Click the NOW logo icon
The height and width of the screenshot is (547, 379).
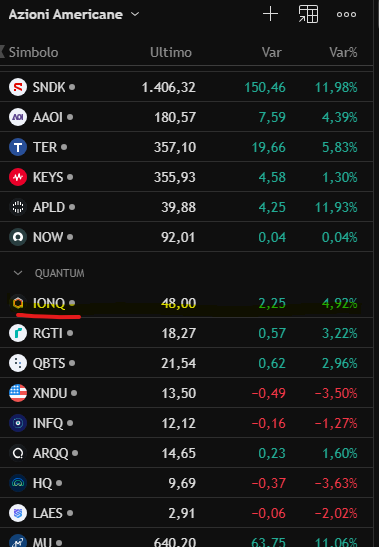click(x=18, y=237)
